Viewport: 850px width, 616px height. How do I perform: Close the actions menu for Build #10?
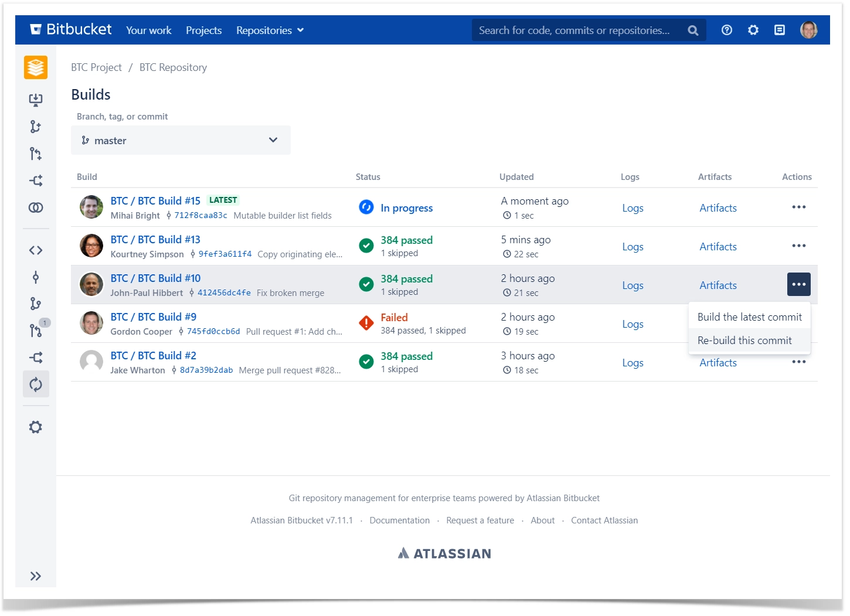click(799, 284)
